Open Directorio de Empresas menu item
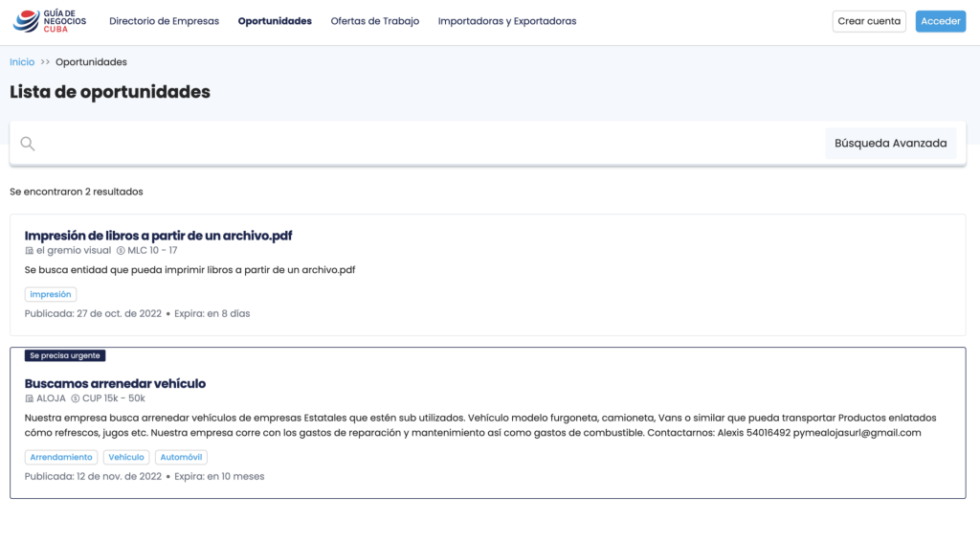This screenshot has width=980, height=545. 164,21
